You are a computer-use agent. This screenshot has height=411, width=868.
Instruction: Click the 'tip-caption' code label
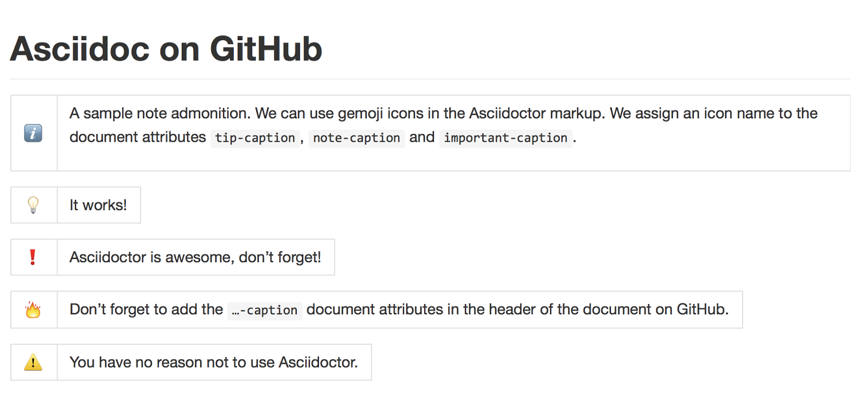tap(255, 138)
